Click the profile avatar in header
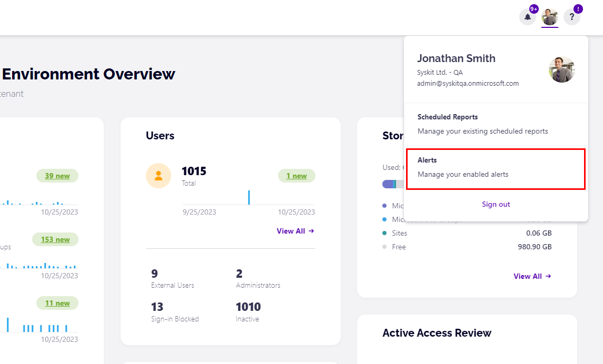 tap(549, 17)
